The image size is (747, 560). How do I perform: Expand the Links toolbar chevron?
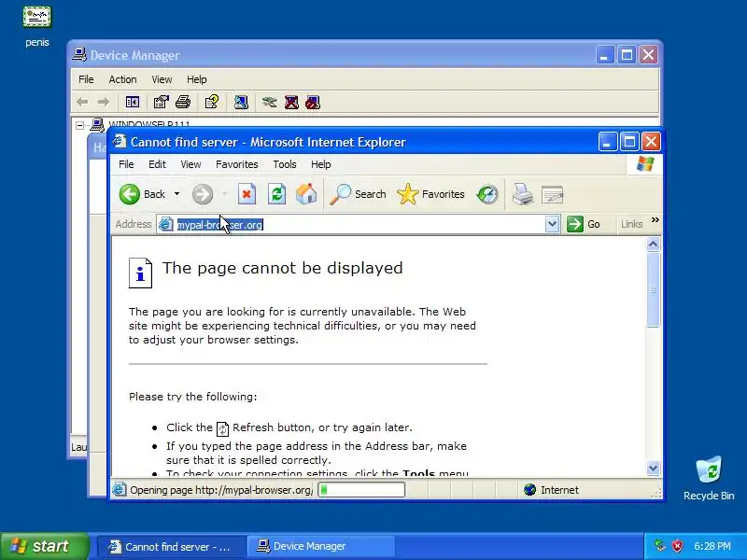655,219
